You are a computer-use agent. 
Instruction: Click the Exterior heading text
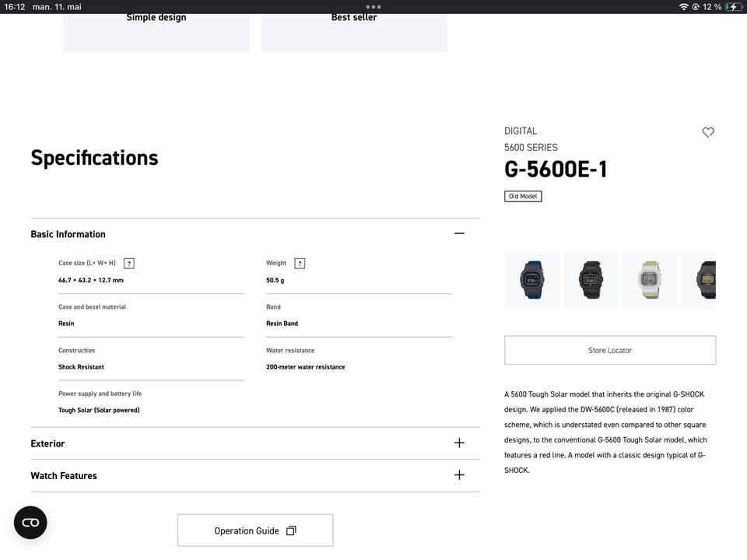47,444
